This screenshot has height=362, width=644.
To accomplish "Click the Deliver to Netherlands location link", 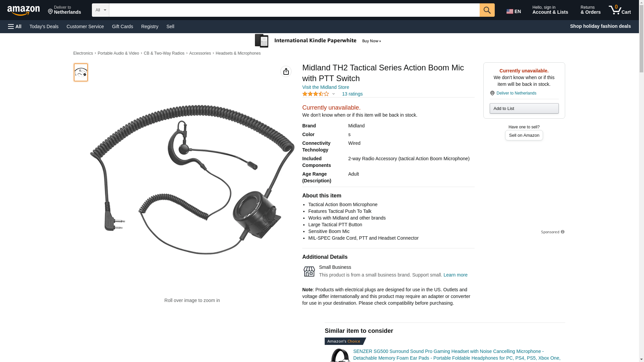I will (x=516, y=93).
